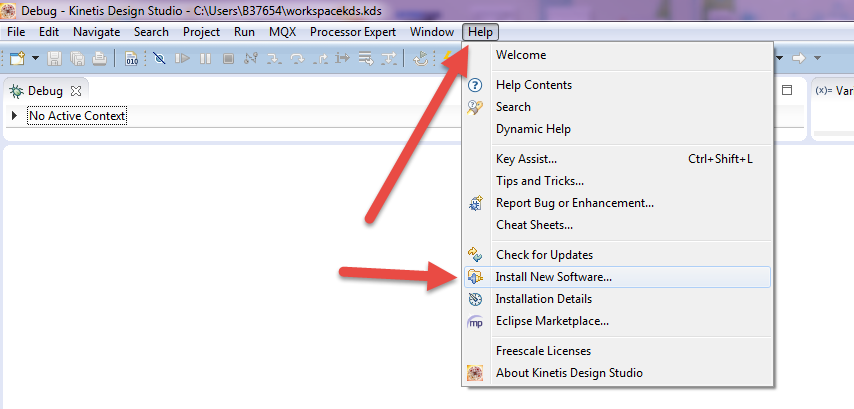854x409 pixels.
Task: Choose Welcome from Help menu
Action: [x=617, y=55]
